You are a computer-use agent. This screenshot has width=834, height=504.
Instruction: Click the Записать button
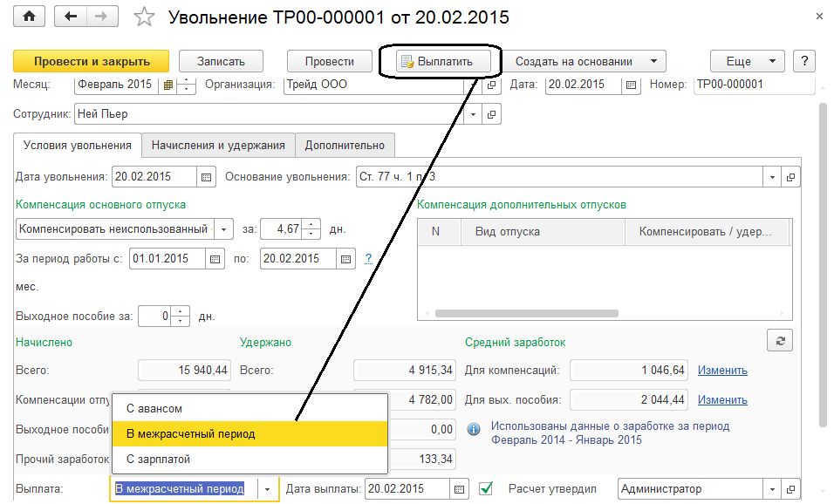pyautogui.click(x=221, y=61)
